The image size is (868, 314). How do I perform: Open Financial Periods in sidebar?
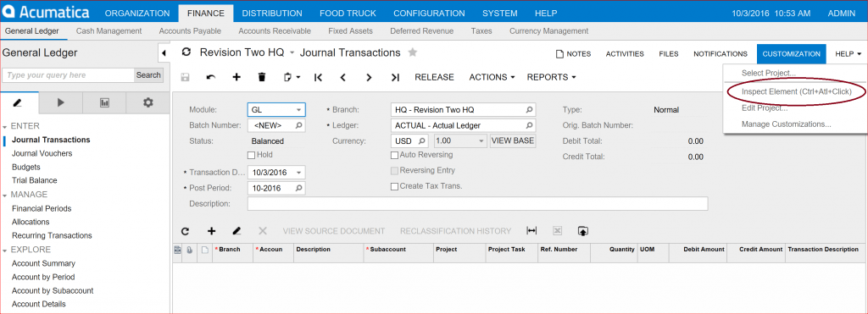(42, 208)
